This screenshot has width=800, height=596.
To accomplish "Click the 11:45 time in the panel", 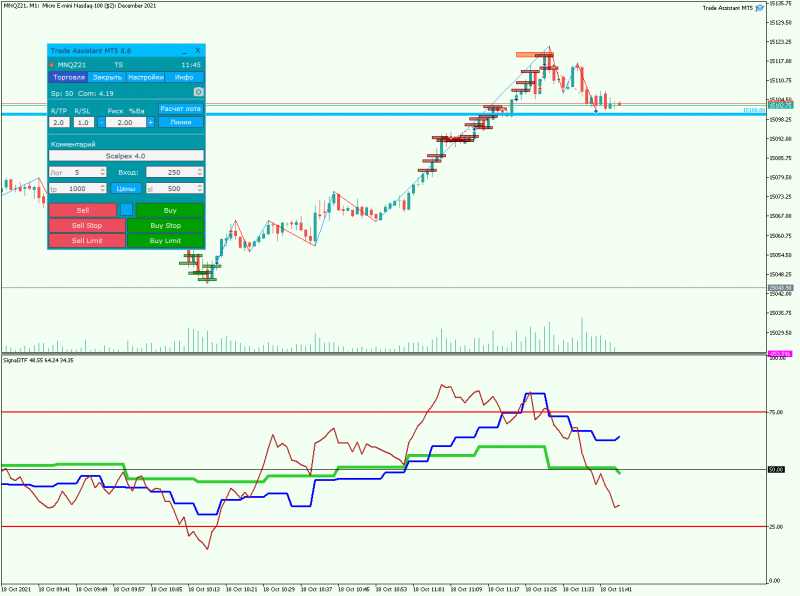I will (191, 65).
